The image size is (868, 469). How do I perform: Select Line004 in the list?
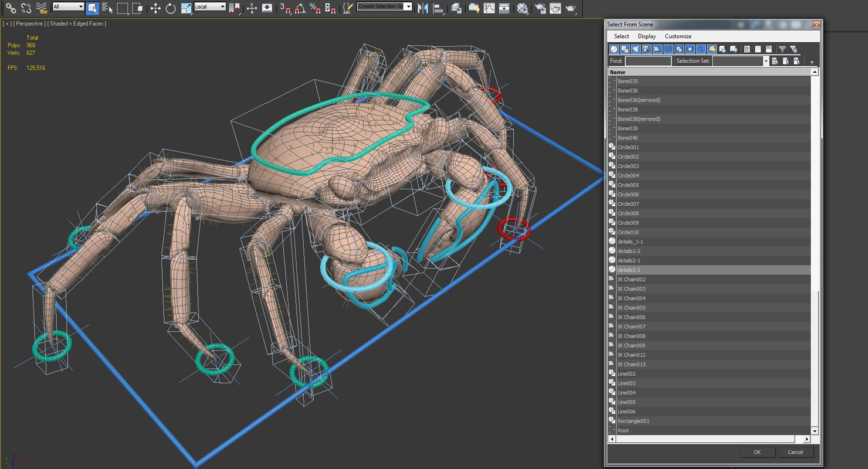click(x=709, y=393)
